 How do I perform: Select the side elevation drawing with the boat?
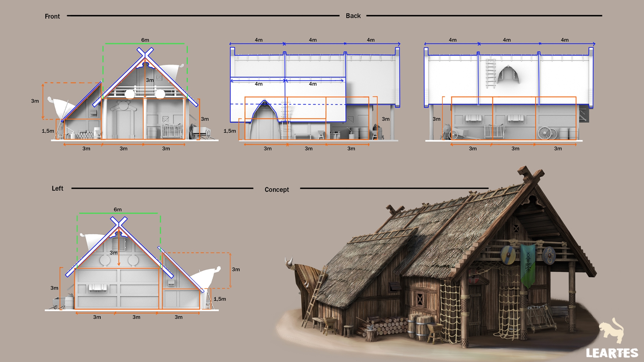coord(315,94)
